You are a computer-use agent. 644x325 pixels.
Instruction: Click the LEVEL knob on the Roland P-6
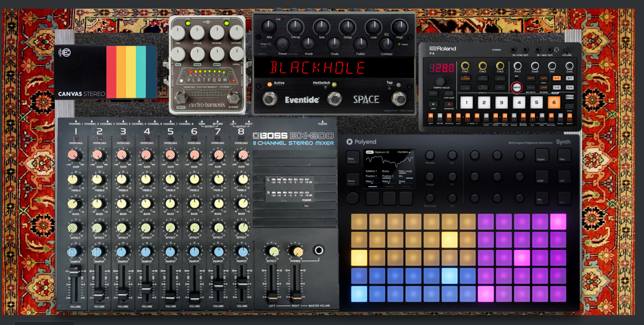[x=569, y=66]
